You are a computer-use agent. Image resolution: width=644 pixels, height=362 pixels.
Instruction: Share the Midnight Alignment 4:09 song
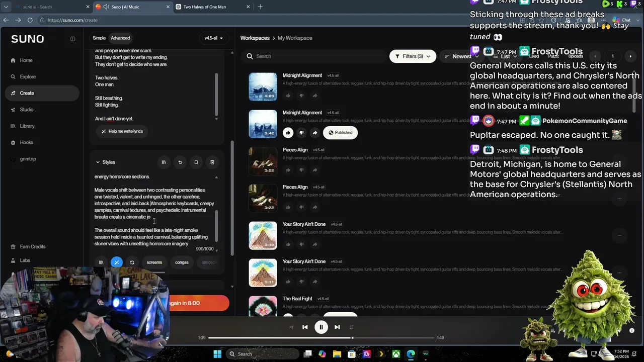(x=315, y=96)
